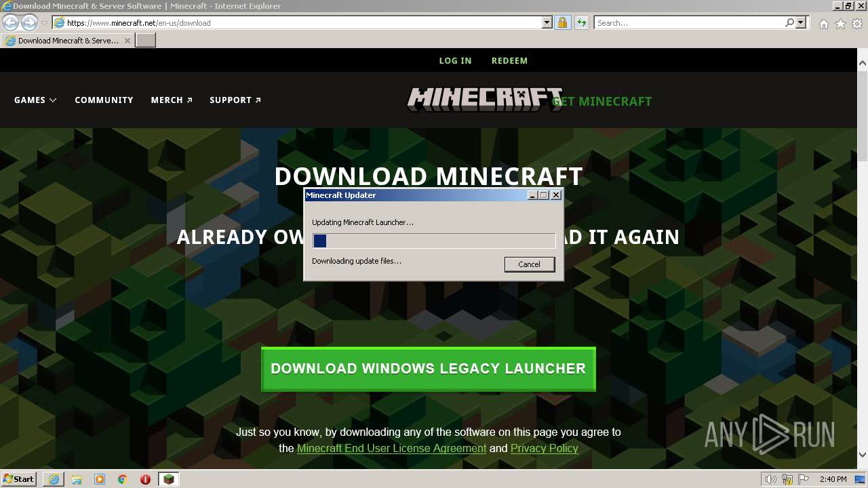The height and width of the screenshot is (488, 868).
Task: Click the browser Forward arrow button
Action: tap(29, 22)
